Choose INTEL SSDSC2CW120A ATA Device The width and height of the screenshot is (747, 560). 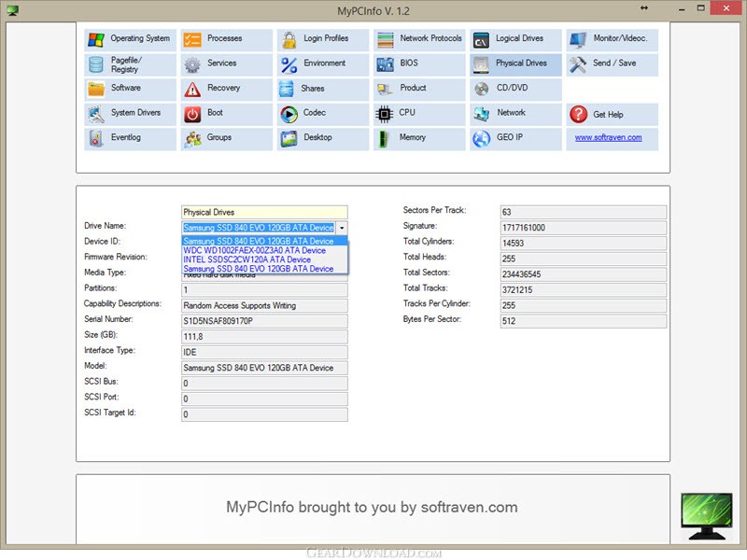[x=264, y=259]
